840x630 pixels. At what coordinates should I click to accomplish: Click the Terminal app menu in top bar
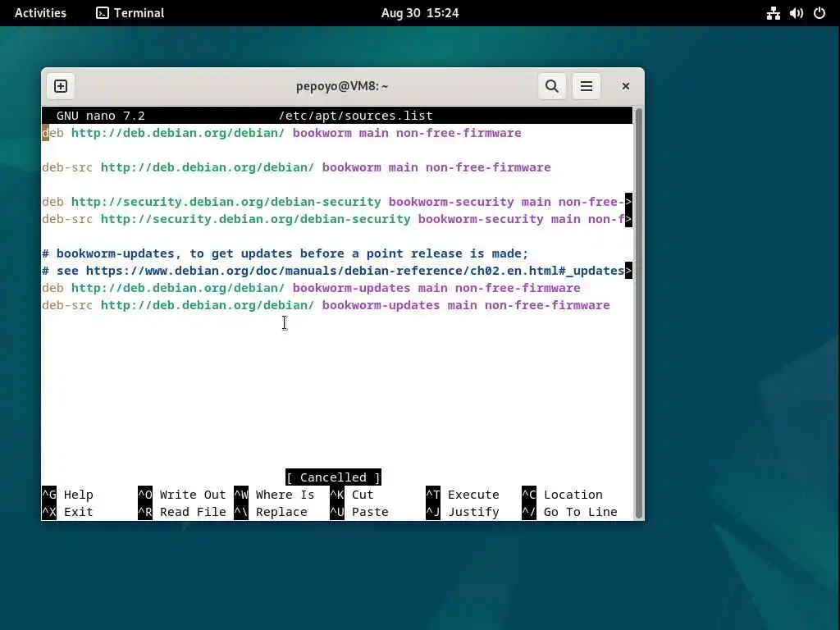[130, 13]
